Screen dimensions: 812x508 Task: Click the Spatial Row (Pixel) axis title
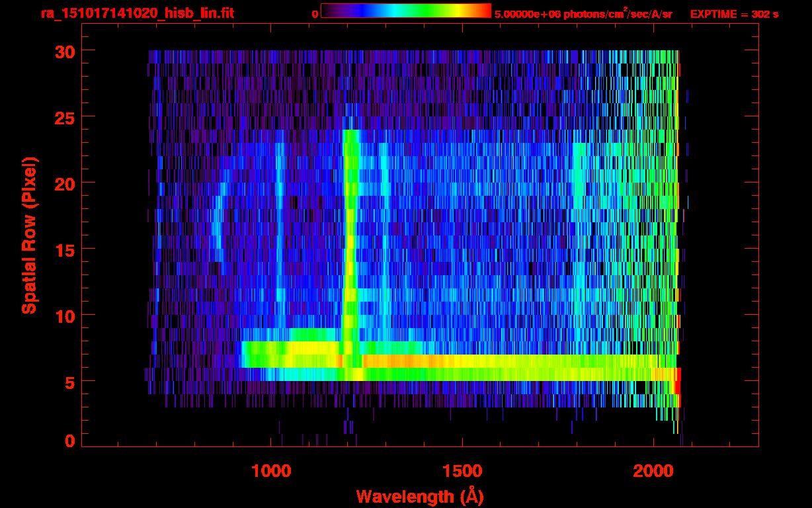[x=29, y=235]
